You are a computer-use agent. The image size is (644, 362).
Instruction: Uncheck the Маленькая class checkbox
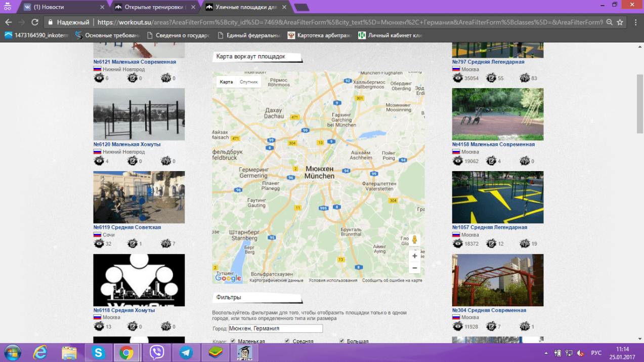click(233, 341)
